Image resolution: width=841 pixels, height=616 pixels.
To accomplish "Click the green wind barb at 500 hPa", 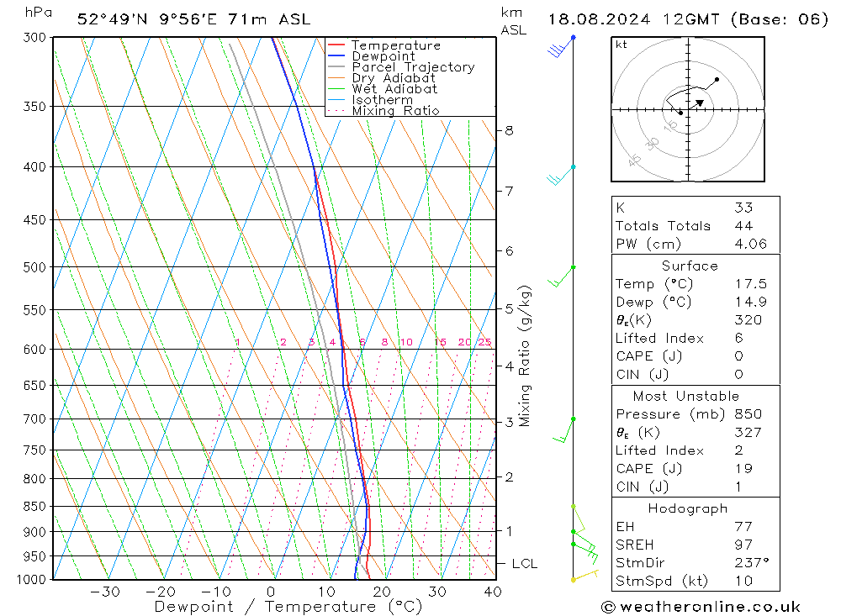I will pos(561,276).
